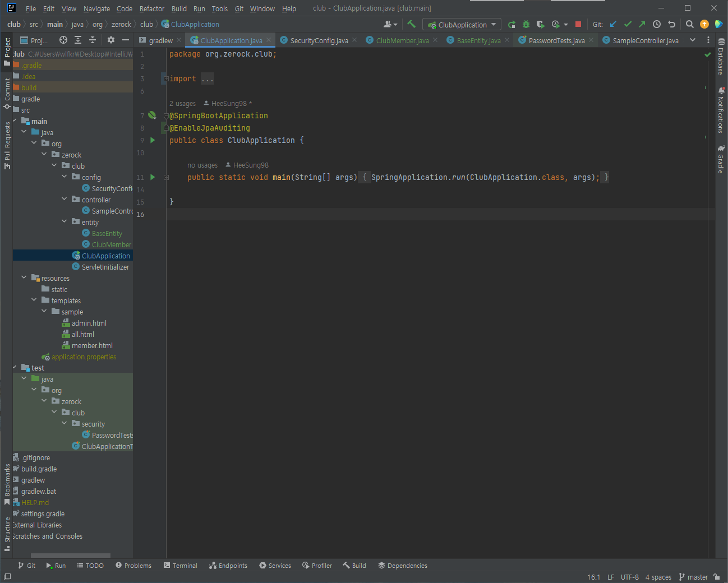This screenshot has height=583, width=728.
Task: Click the editor tabs more-options dots icon
Action: point(708,40)
